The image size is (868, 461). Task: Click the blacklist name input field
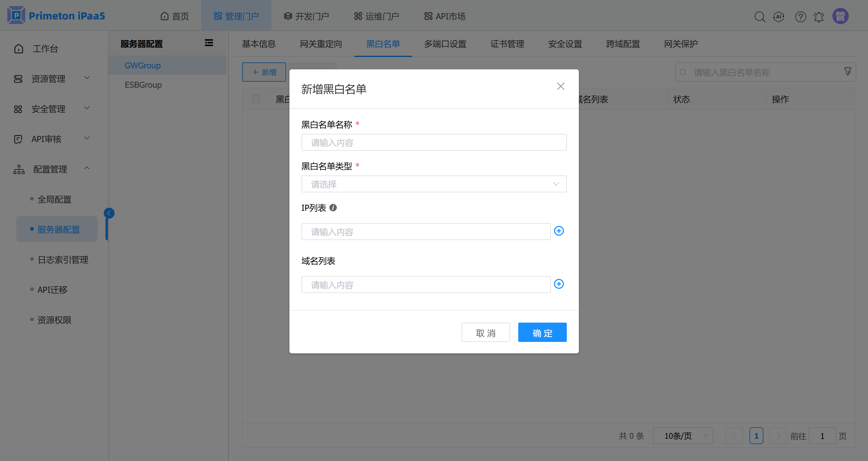pyautogui.click(x=434, y=143)
